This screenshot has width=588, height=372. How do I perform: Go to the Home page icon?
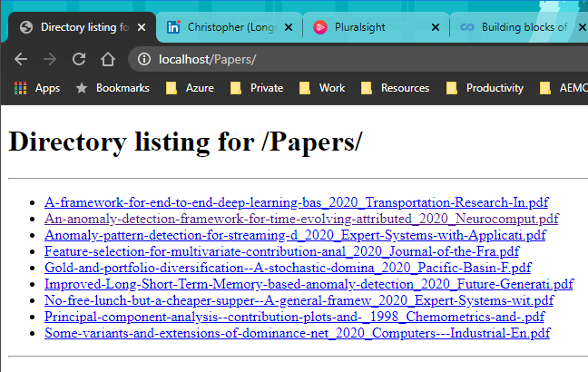[x=108, y=59]
